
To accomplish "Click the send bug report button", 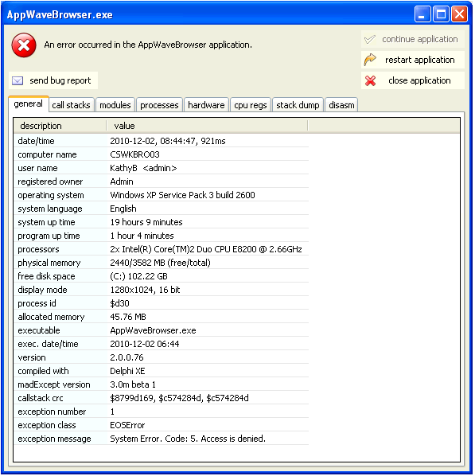I will click(x=53, y=80).
